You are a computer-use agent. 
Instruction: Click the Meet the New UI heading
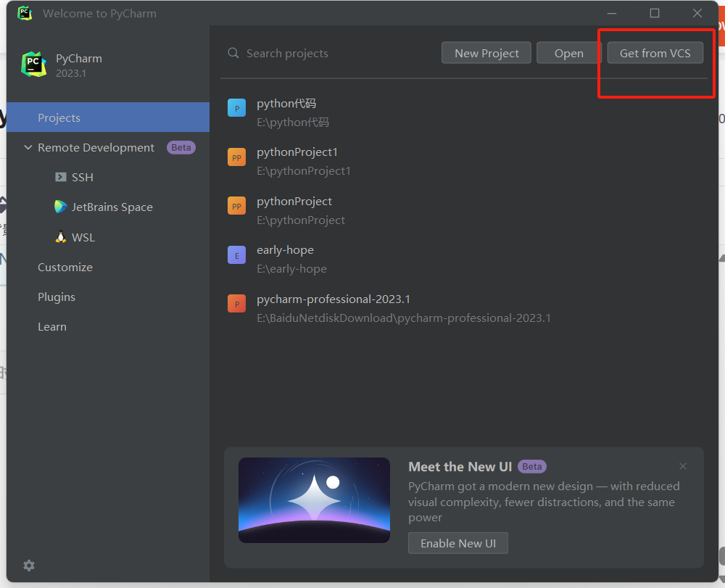[x=460, y=467]
